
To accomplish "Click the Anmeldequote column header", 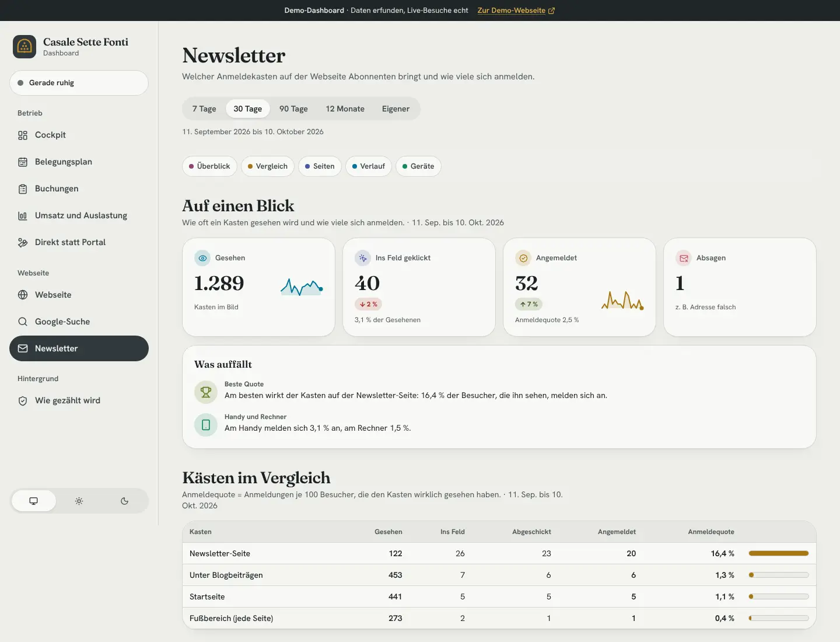I will pyautogui.click(x=711, y=532).
